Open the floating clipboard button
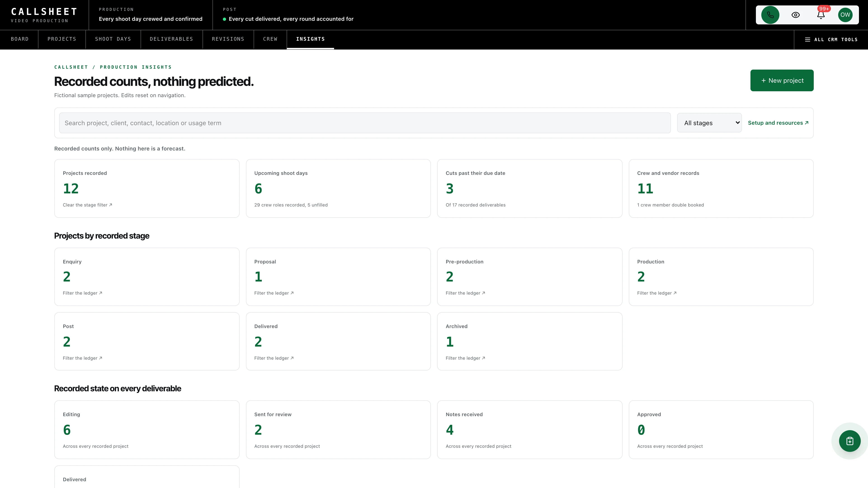 849,441
